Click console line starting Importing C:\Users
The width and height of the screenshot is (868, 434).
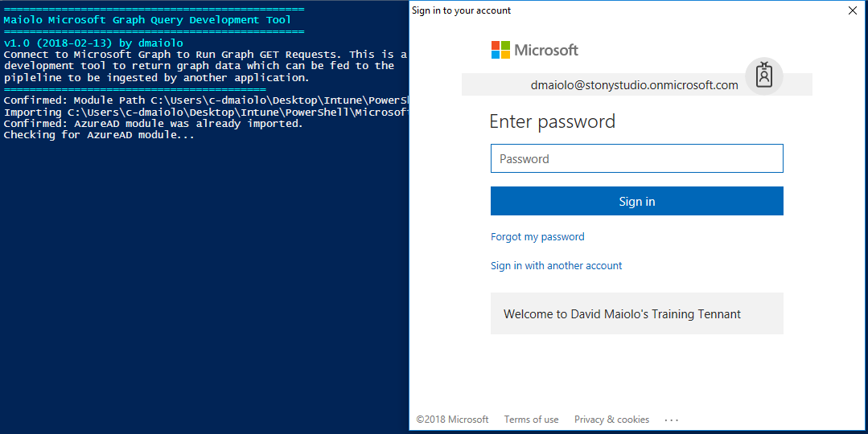coord(206,113)
